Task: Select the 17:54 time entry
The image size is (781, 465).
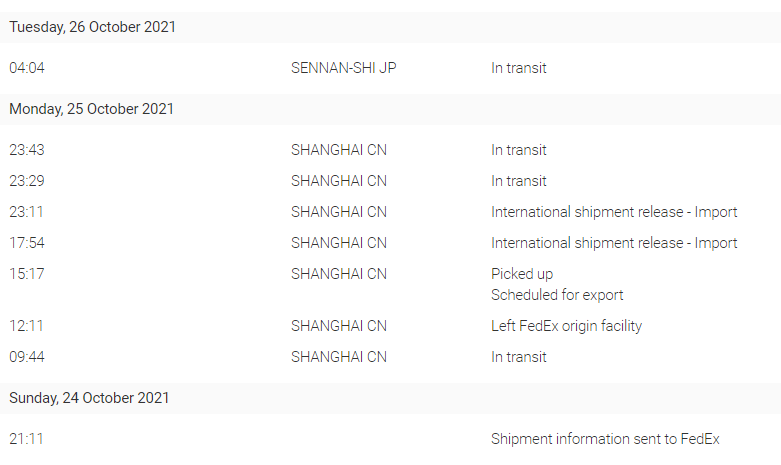Action: 27,243
